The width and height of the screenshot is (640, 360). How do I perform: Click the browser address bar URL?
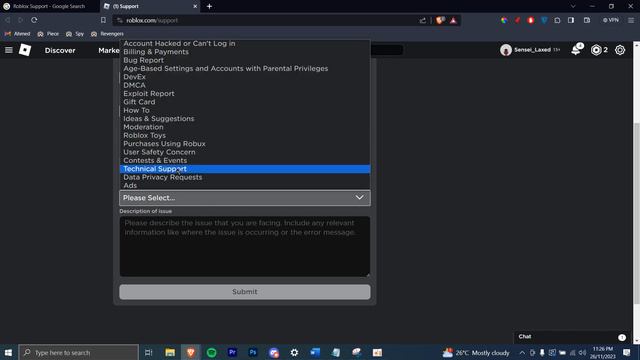152,20
